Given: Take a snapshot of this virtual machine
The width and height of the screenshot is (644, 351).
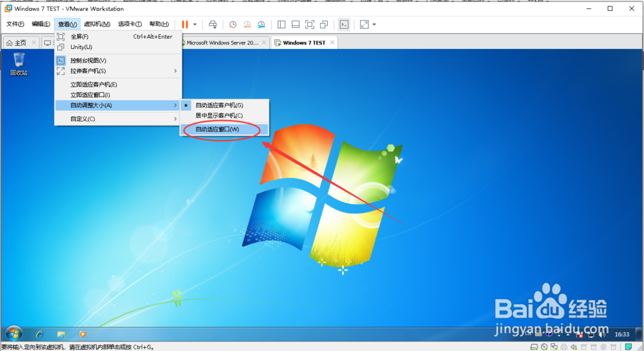Looking at the screenshot, I should 232,24.
